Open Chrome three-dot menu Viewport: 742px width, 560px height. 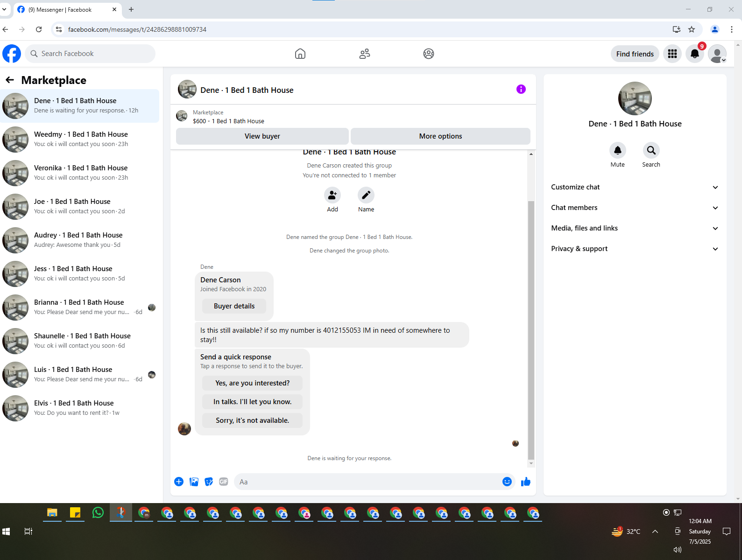tap(732, 29)
